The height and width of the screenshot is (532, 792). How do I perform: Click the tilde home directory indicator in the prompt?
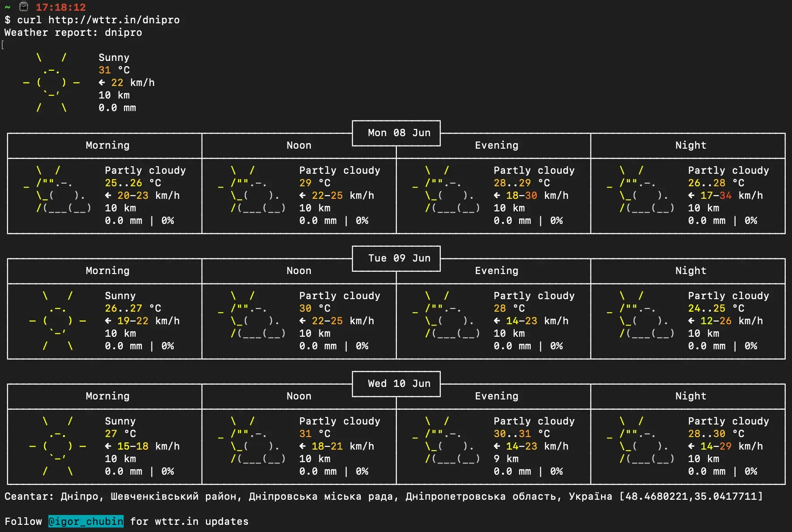tap(7, 7)
